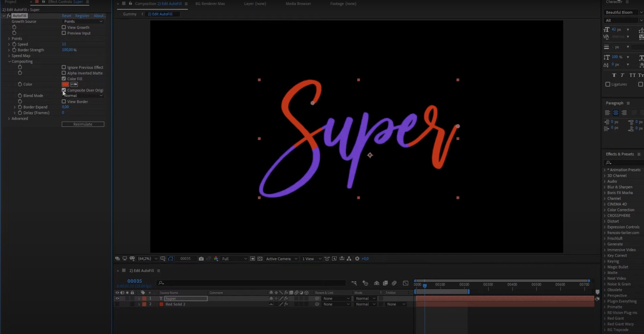Click the Audio toggle icon for Super layer

(x=122, y=298)
